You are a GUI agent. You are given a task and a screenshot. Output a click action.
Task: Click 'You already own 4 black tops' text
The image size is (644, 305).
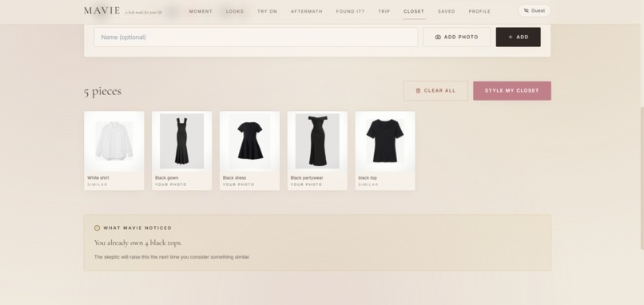coord(137,243)
